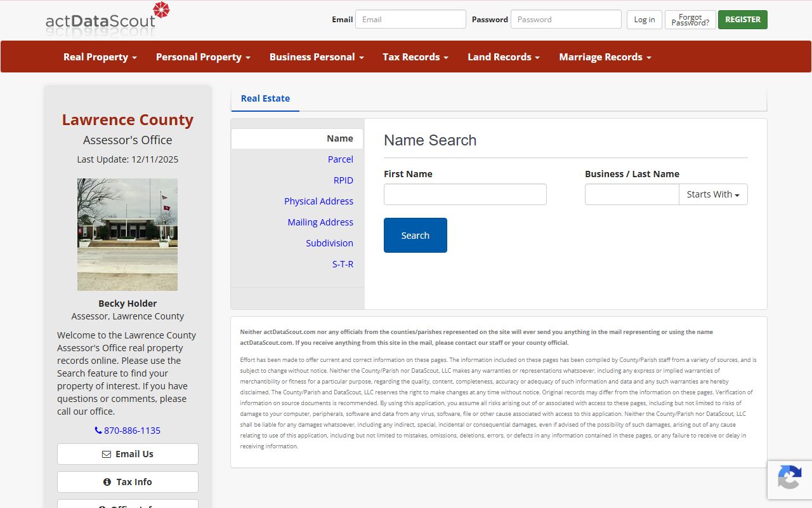Focus the Email login field
This screenshot has height=508, width=812.
click(410, 19)
